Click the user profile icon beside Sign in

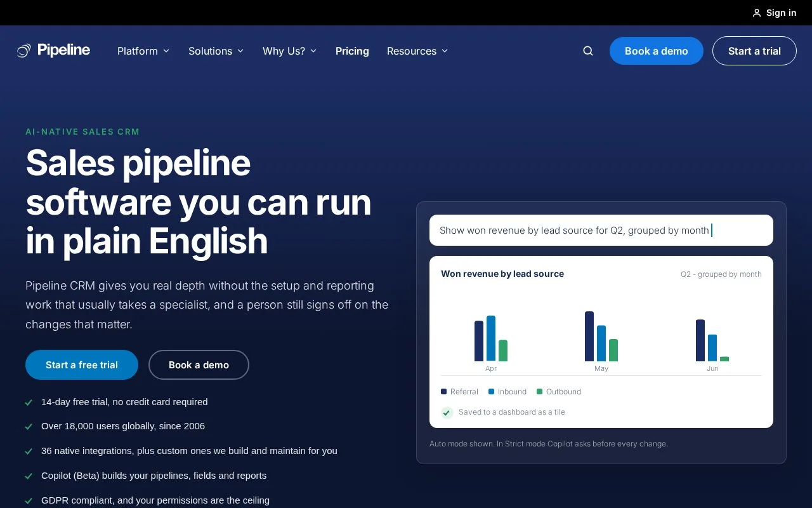[x=757, y=13]
